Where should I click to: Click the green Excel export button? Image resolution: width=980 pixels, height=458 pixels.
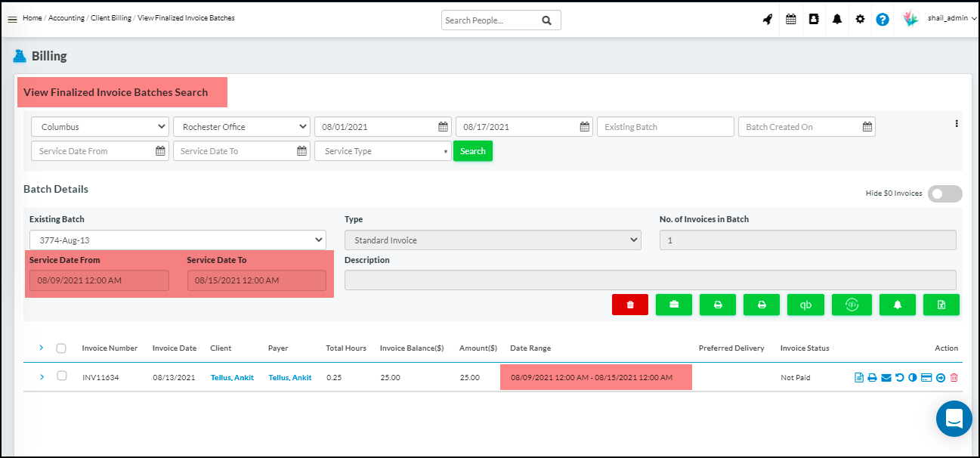click(x=941, y=305)
